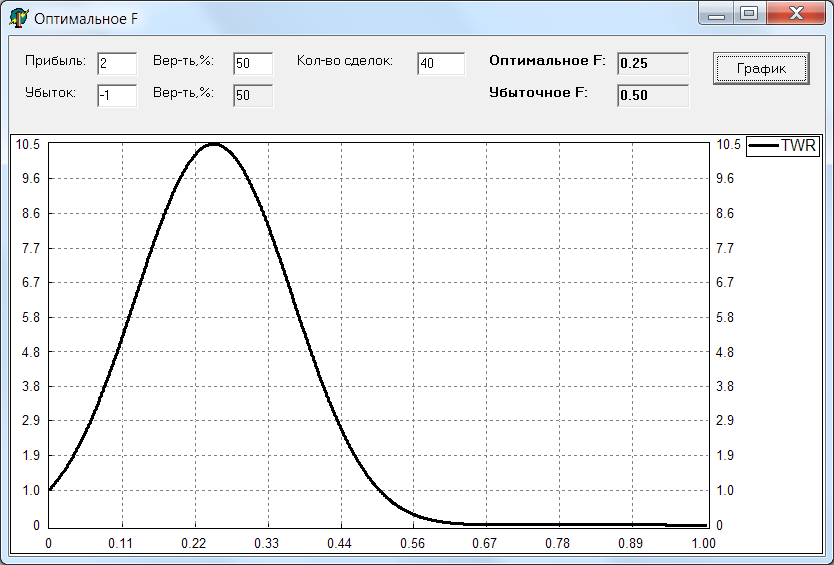Click the Прибыль: label
The image size is (834, 565).
[x=55, y=61]
